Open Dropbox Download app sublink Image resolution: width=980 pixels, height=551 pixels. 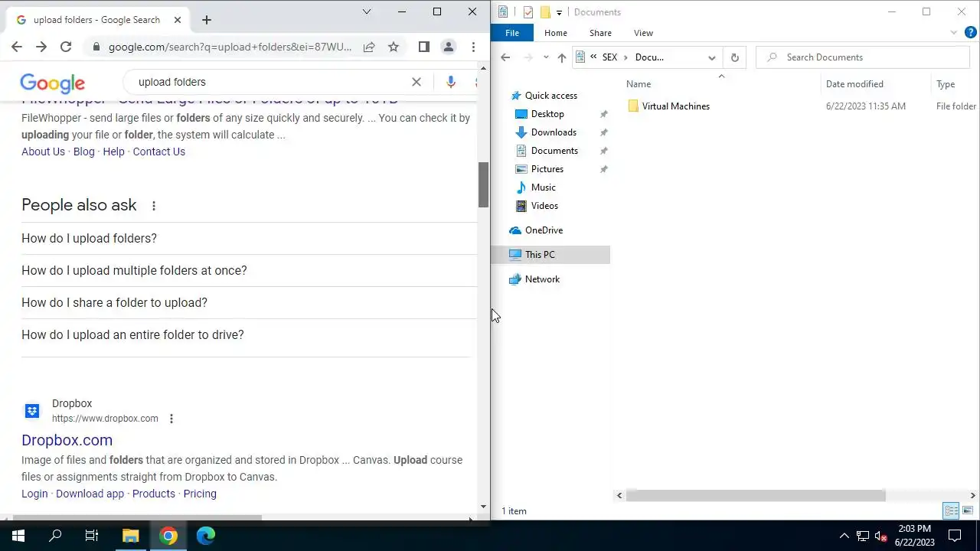pyautogui.click(x=90, y=494)
